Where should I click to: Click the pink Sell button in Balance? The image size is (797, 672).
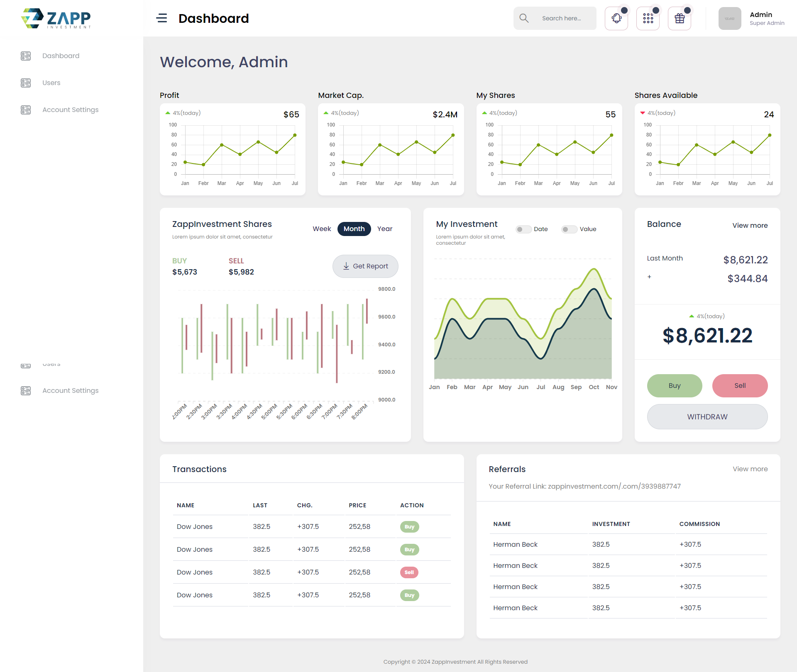pyautogui.click(x=740, y=386)
